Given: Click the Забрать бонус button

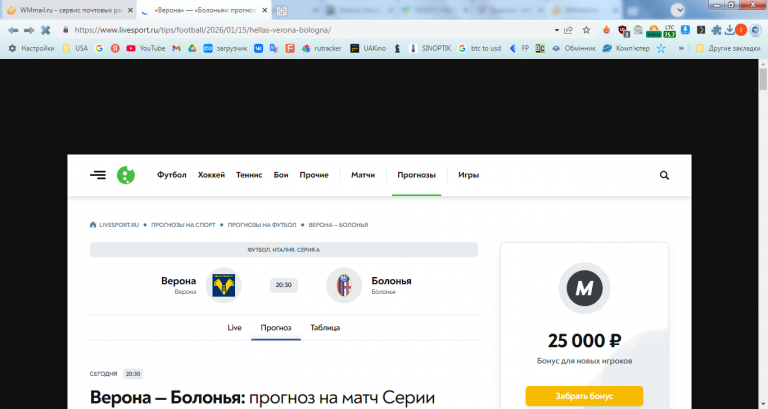Looking at the screenshot, I should [x=584, y=396].
